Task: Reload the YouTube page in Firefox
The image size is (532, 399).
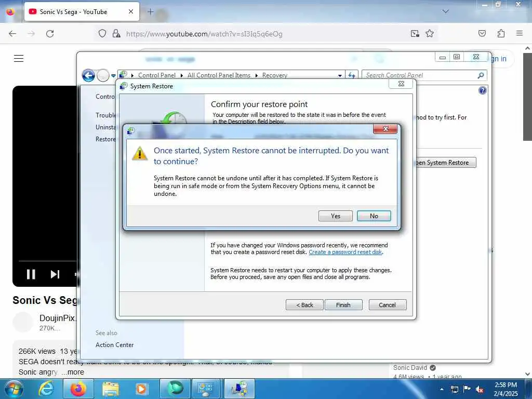Action: pyautogui.click(x=50, y=34)
